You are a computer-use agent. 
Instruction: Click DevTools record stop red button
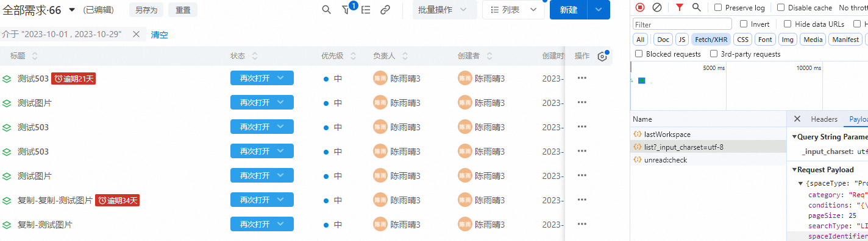(640, 7)
